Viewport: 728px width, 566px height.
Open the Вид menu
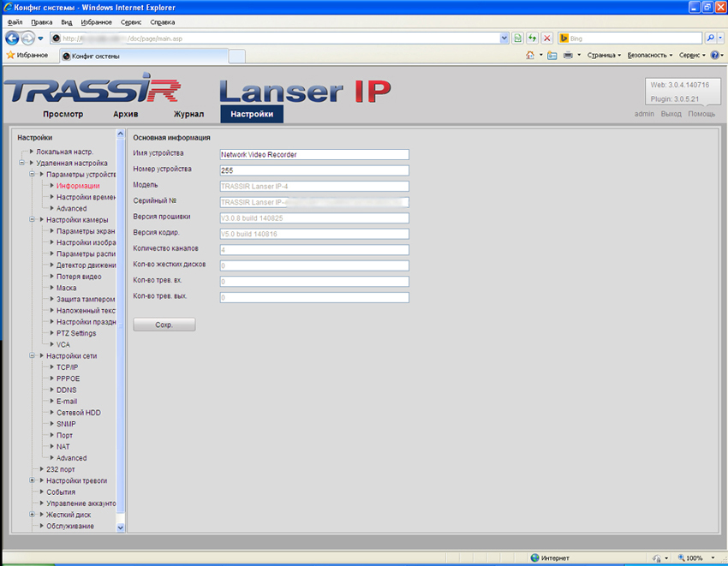(67, 22)
